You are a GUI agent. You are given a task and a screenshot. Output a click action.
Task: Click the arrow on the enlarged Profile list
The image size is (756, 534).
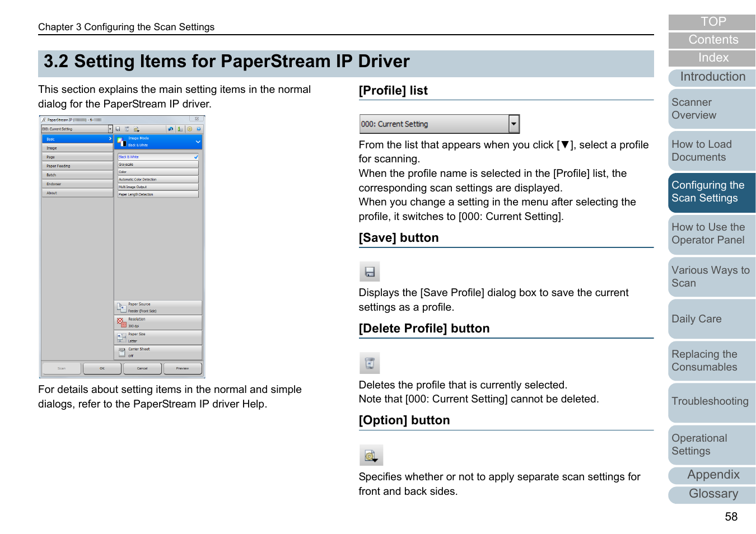pos(514,124)
